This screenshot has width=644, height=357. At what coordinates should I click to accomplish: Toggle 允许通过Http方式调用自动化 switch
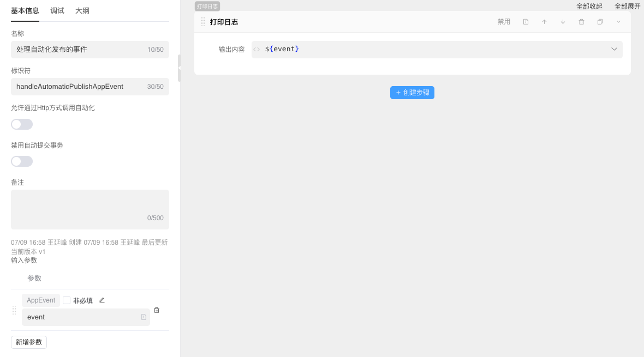coord(22,124)
